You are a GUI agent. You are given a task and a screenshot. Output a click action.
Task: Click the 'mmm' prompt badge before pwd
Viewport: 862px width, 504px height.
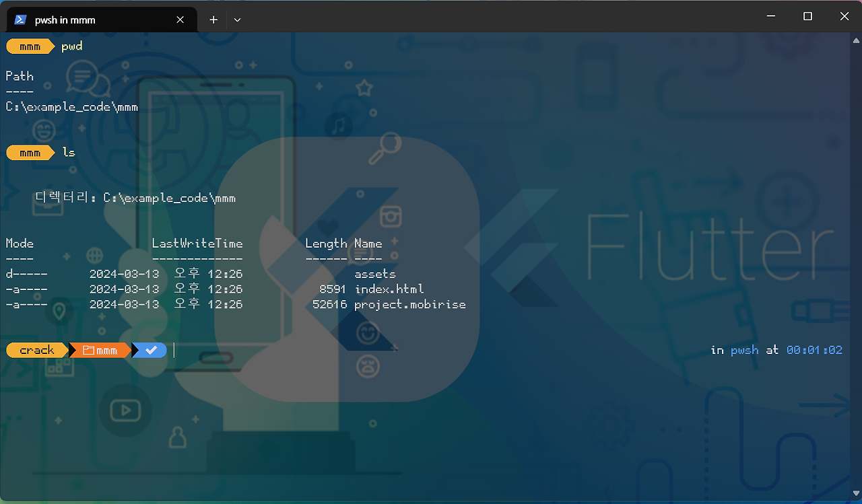pos(30,46)
